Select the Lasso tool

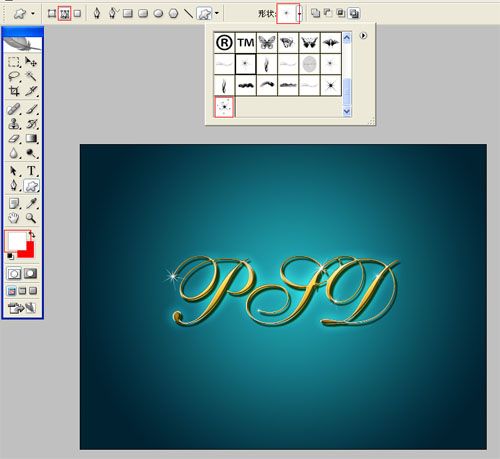(x=14, y=77)
